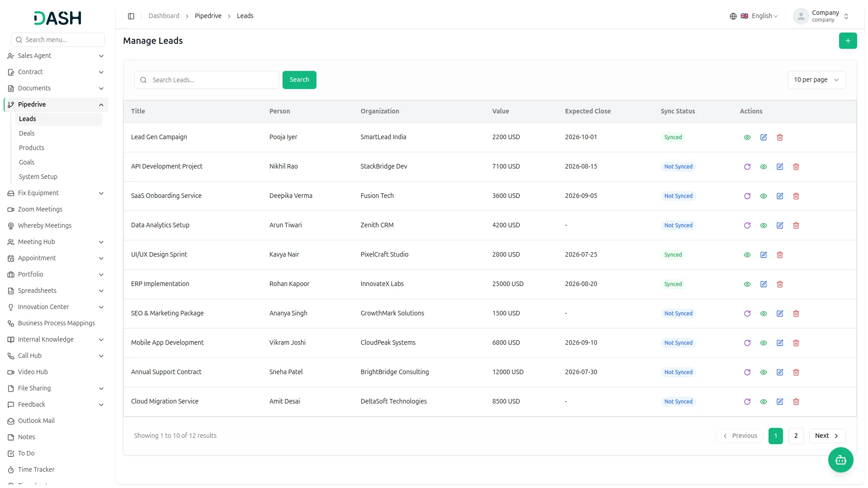Edit the Data Analytics Setup lead

pos(780,225)
